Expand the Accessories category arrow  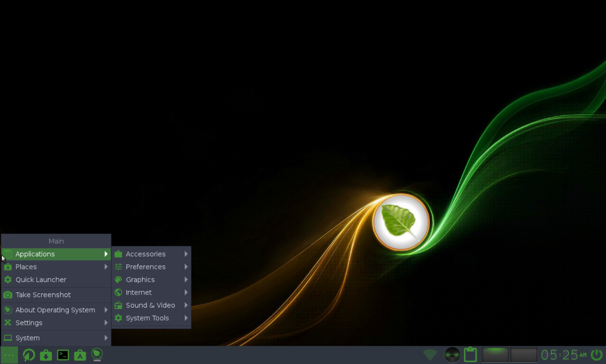click(x=186, y=254)
